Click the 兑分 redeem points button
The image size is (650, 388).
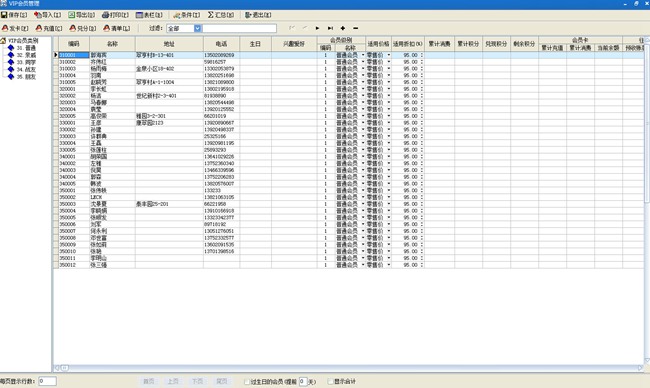(x=83, y=28)
